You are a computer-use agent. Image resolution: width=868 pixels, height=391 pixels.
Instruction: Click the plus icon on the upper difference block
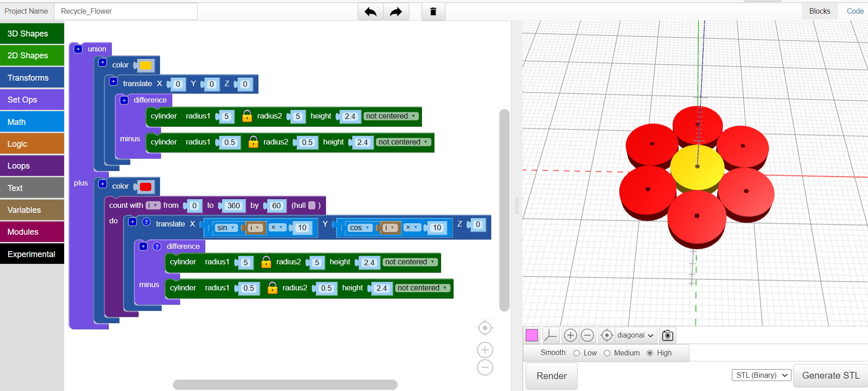pos(124,100)
